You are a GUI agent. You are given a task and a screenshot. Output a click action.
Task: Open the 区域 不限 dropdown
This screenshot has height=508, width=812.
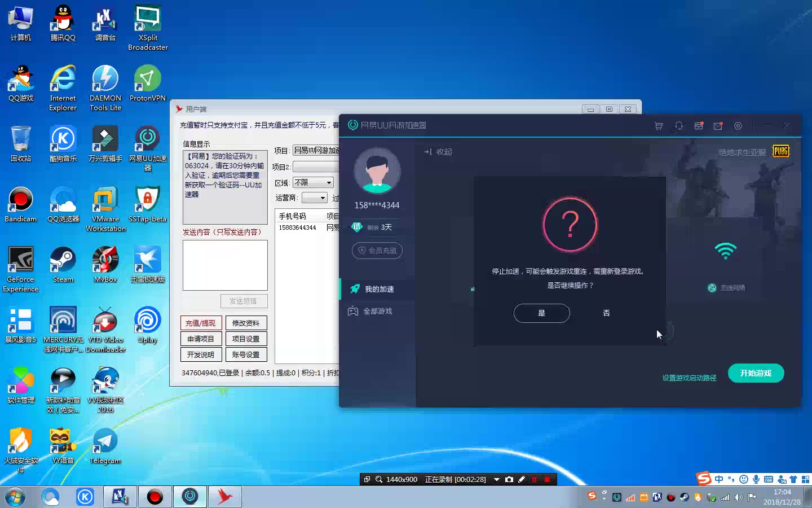313,182
